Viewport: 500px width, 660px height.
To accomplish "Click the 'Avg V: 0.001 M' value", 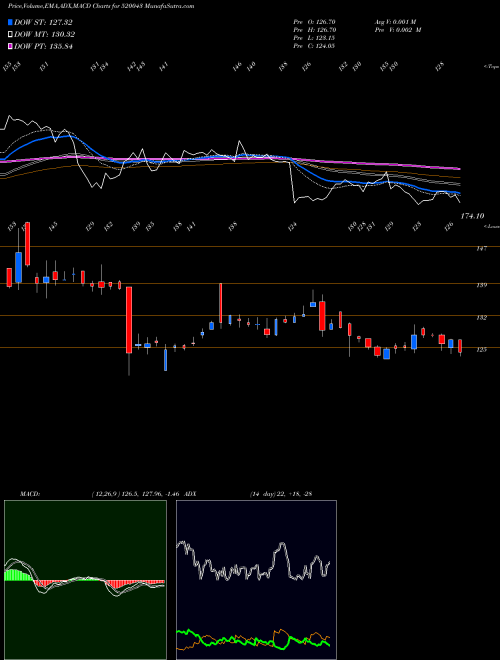I will point(395,22).
